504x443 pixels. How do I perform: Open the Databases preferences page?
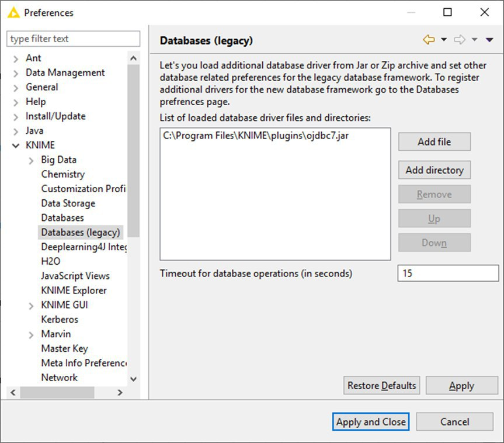click(62, 218)
